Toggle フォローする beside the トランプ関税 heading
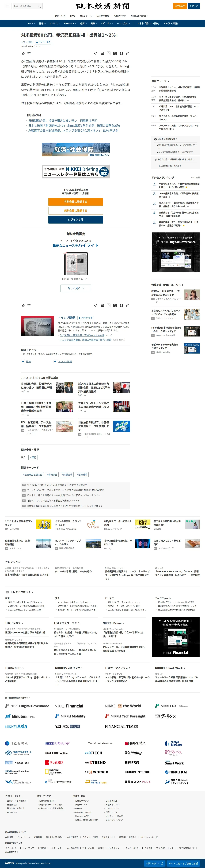Viewport: 205px width, 868px height. 85,318
